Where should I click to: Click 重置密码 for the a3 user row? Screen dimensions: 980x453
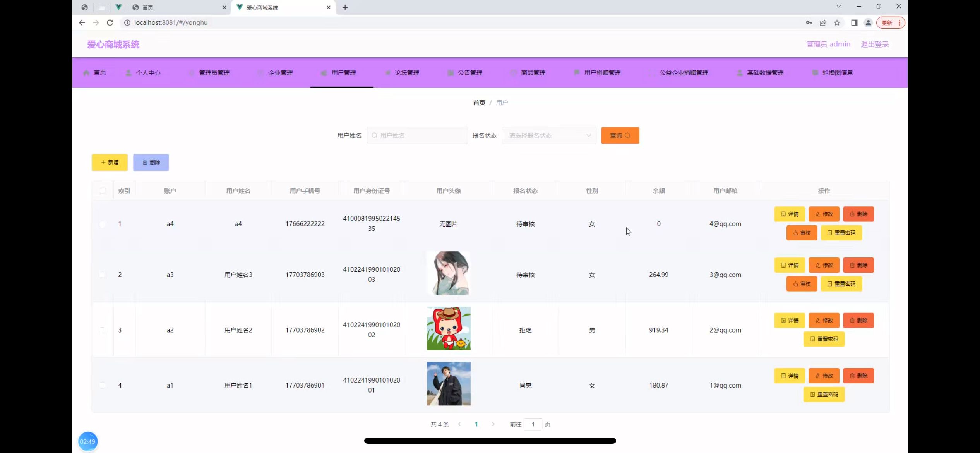841,284
